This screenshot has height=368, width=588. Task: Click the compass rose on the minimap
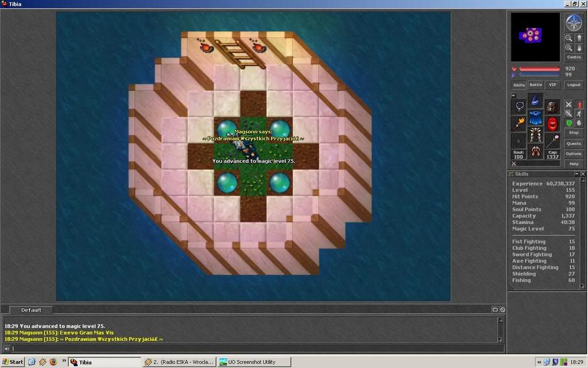[x=574, y=22]
